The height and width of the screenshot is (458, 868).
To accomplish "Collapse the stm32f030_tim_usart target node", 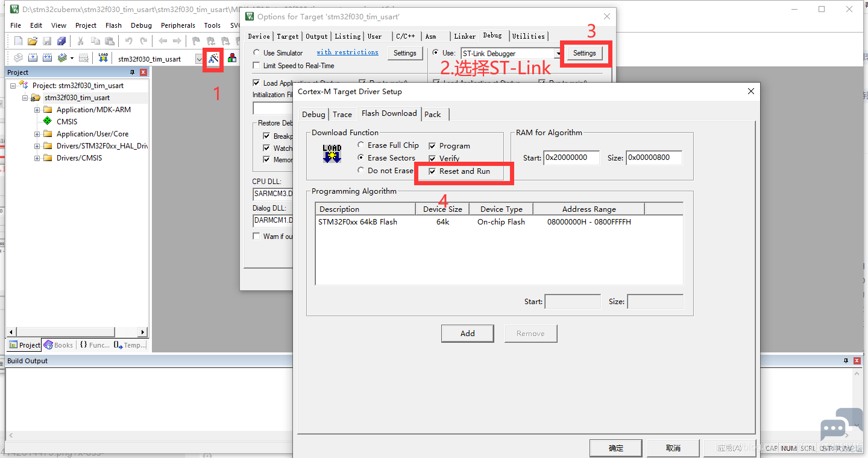I will (25, 98).
